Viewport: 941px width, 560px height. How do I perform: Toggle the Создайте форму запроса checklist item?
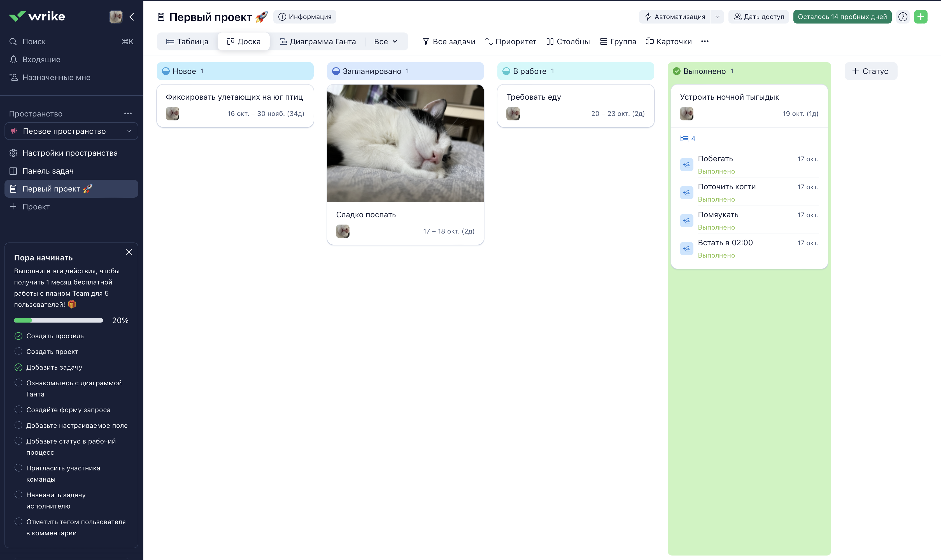point(18,409)
